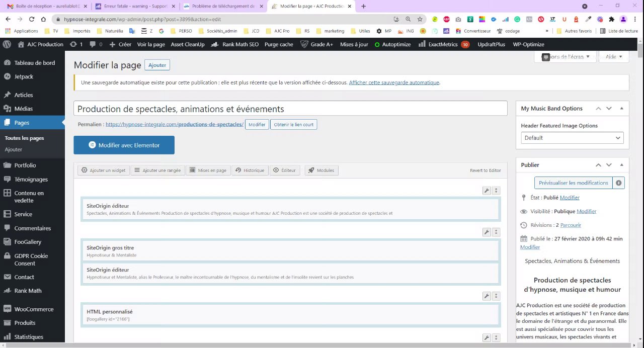Image resolution: width=644 pixels, height=348 pixels.
Task: Click the eyedropper color picker extension
Action: tap(588, 19)
